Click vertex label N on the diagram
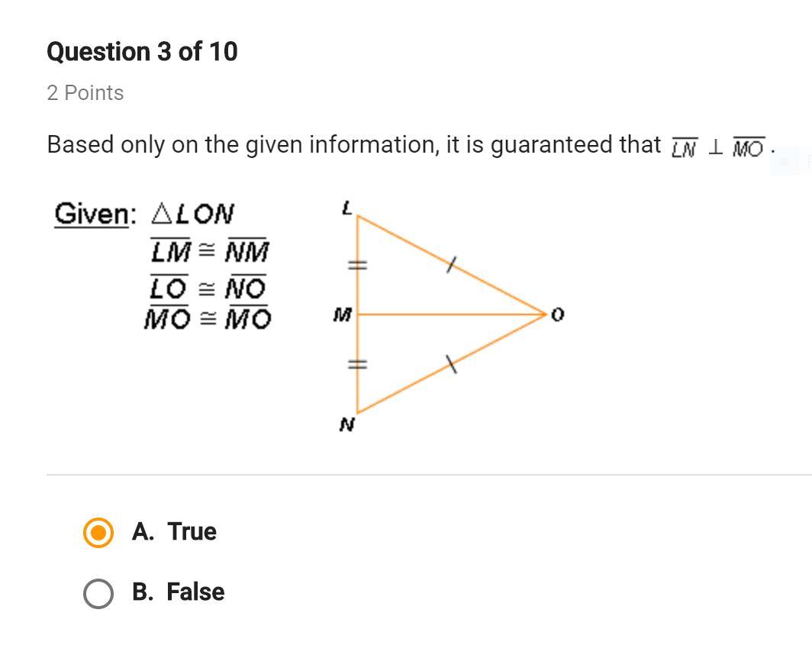Screen dimensions: 812x658 [347, 425]
